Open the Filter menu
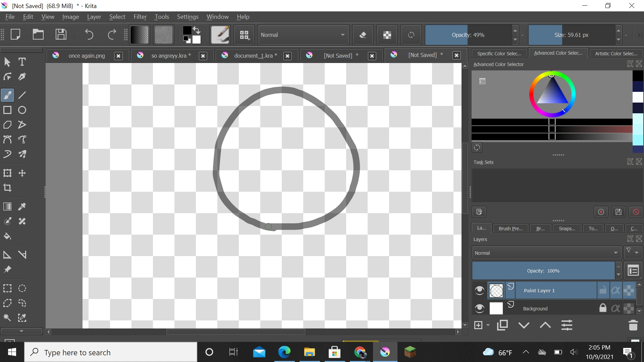The width and height of the screenshot is (644, 362). coord(140,17)
